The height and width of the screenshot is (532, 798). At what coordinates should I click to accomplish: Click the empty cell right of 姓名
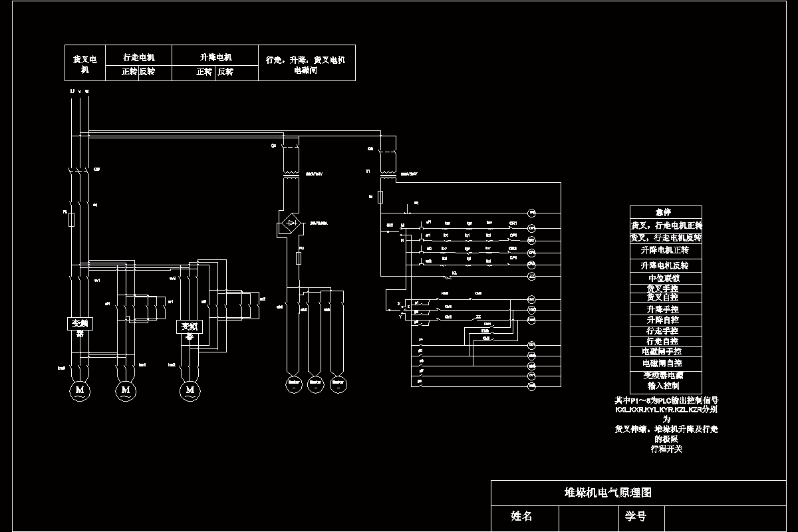588,519
